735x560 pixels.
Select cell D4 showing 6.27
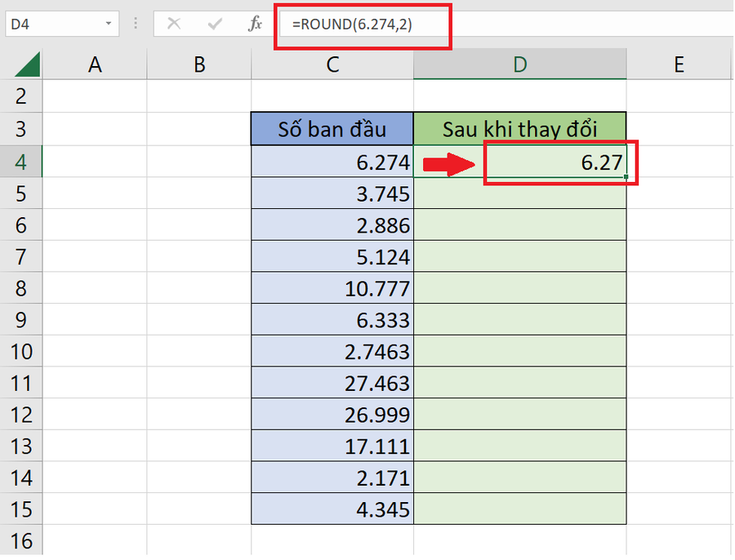(x=520, y=162)
